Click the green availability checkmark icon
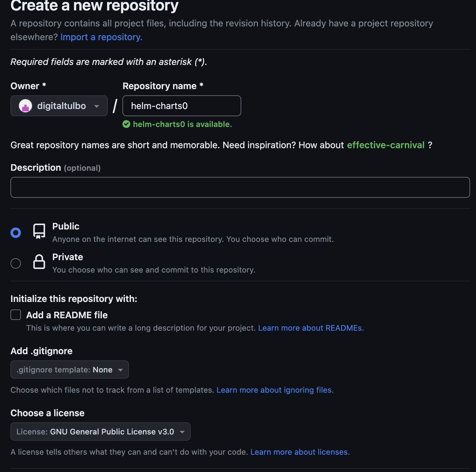Image resolution: width=476 pixels, height=472 pixels. point(127,124)
